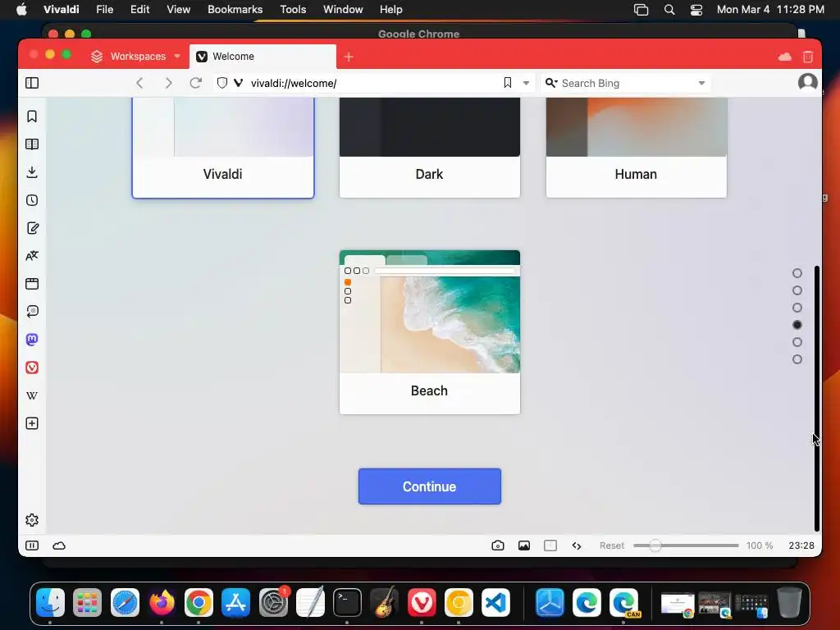The height and width of the screenshot is (630, 840).
Task: Select the Beach theme card
Action: point(430,332)
